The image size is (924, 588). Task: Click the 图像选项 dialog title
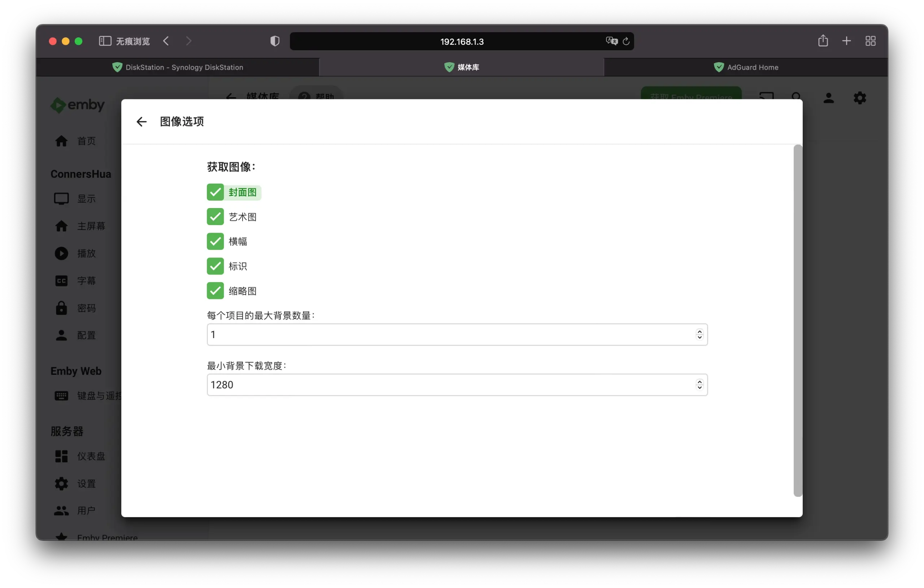click(x=182, y=122)
